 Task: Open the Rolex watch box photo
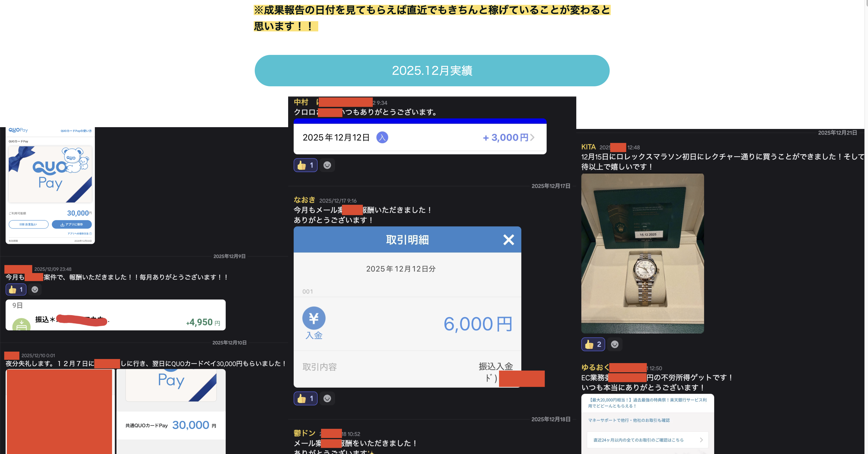(642, 253)
